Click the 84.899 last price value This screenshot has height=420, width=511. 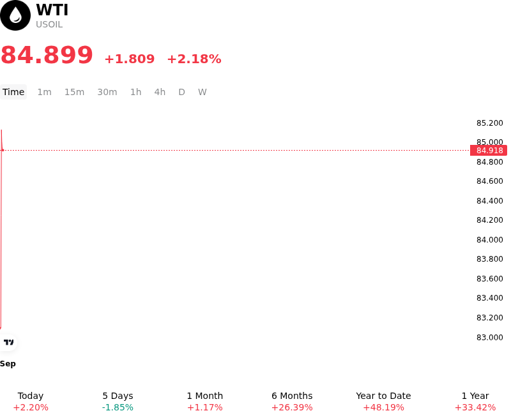tap(47, 55)
